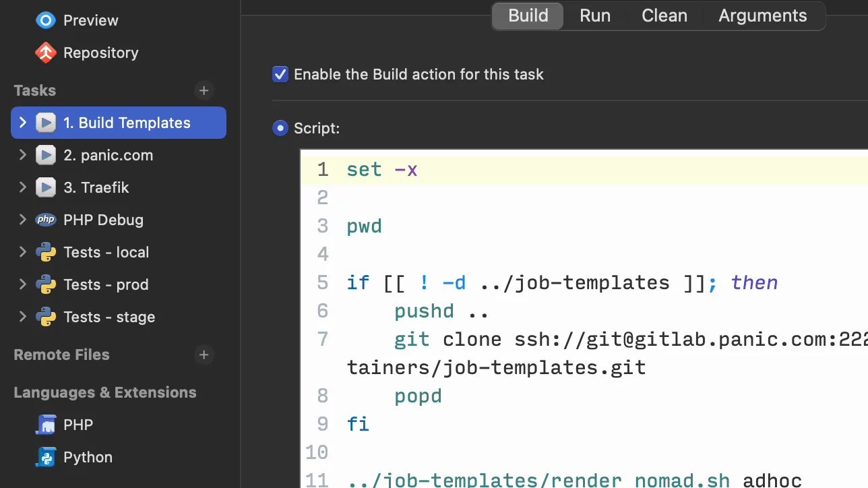
Task: Expand the PHP Debug task
Action: pos(22,220)
